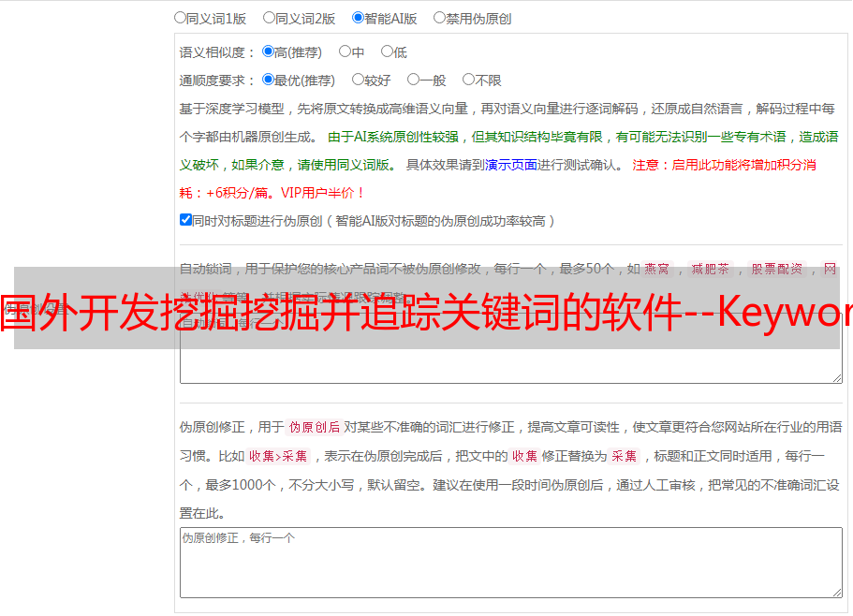
Task: Click the 通顺度要求： label
Action: [x=217, y=81]
